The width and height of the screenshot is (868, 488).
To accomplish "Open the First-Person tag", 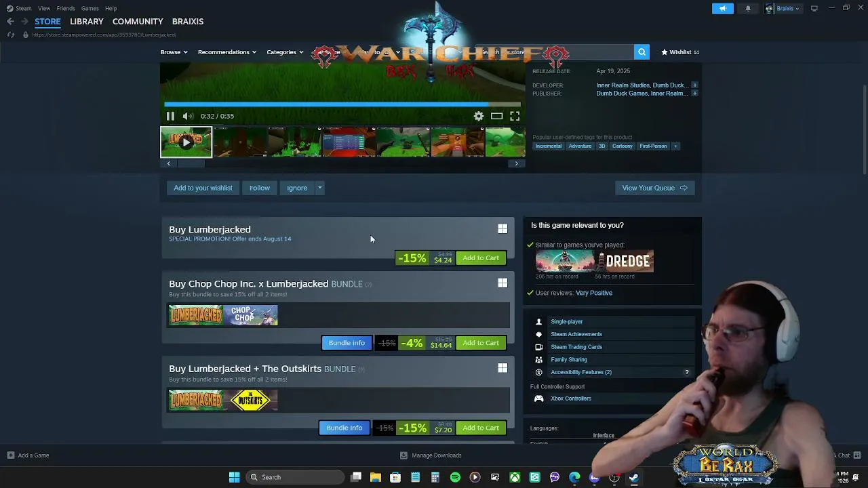I will point(653,146).
